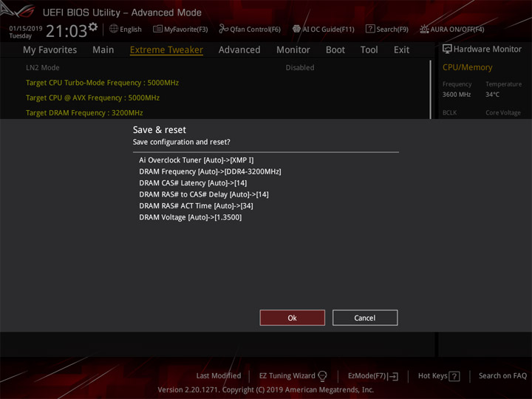This screenshot has height=399, width=532.
Task: Confirm save with Ok button
Action: [x=293, y=318]
